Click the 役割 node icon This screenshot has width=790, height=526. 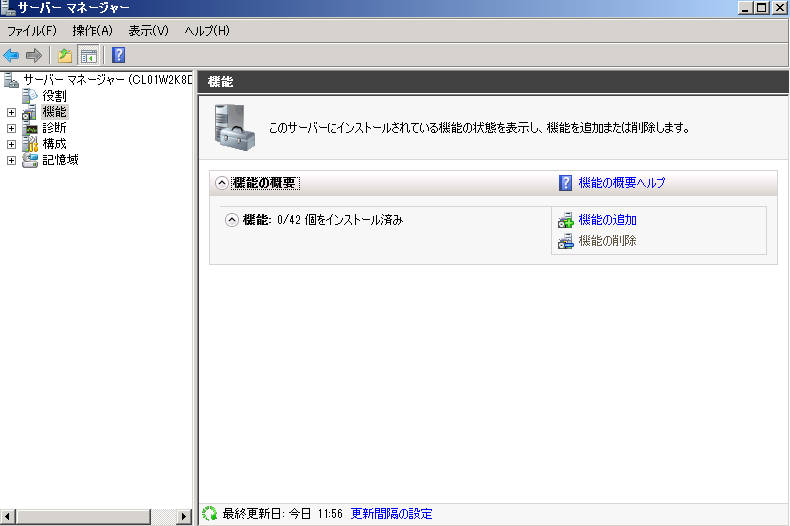[30, 96]
